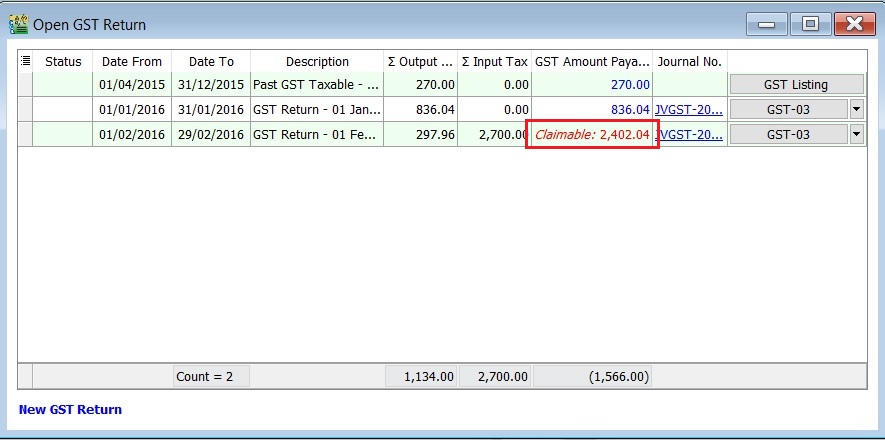Open the journal link for February 2016 return
885x440 pixels.
pos(688,135)
